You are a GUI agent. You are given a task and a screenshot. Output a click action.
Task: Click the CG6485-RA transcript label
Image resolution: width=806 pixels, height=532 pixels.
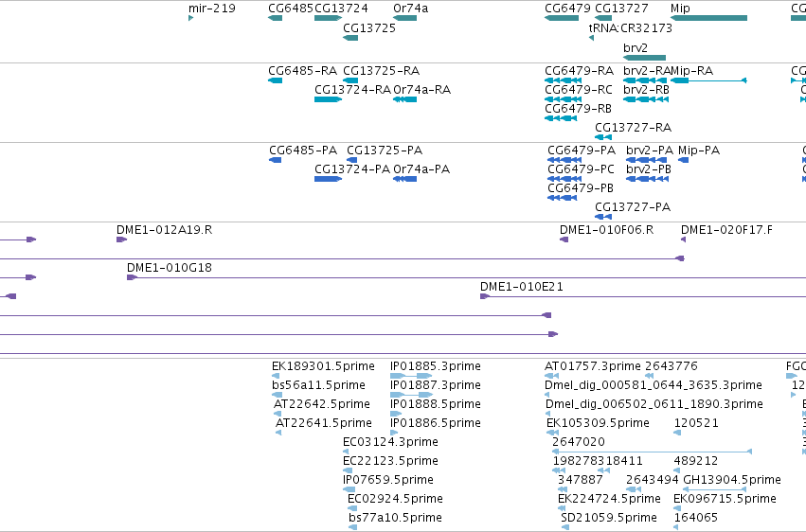(x=303, y=70)
